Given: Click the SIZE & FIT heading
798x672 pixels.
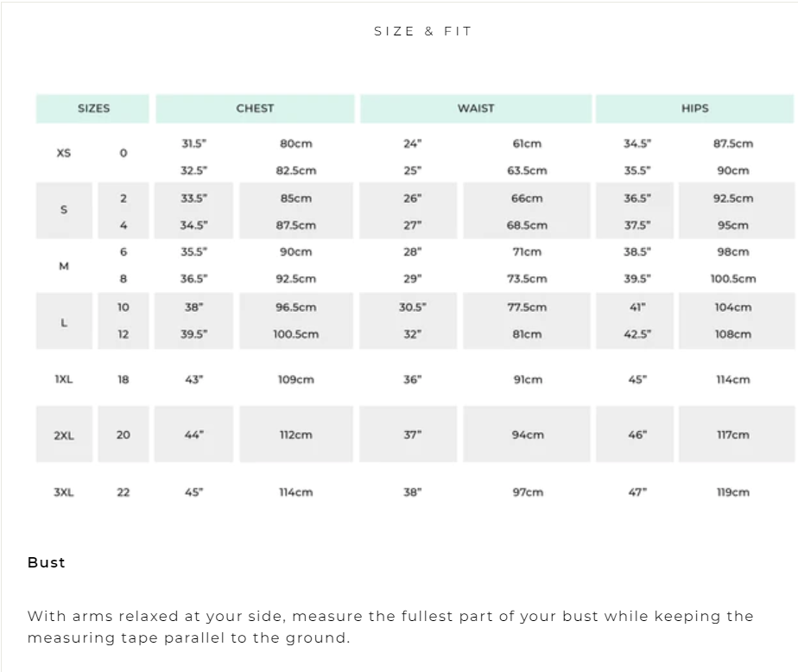Looking at the screenshot, I should tap(422, 31).
